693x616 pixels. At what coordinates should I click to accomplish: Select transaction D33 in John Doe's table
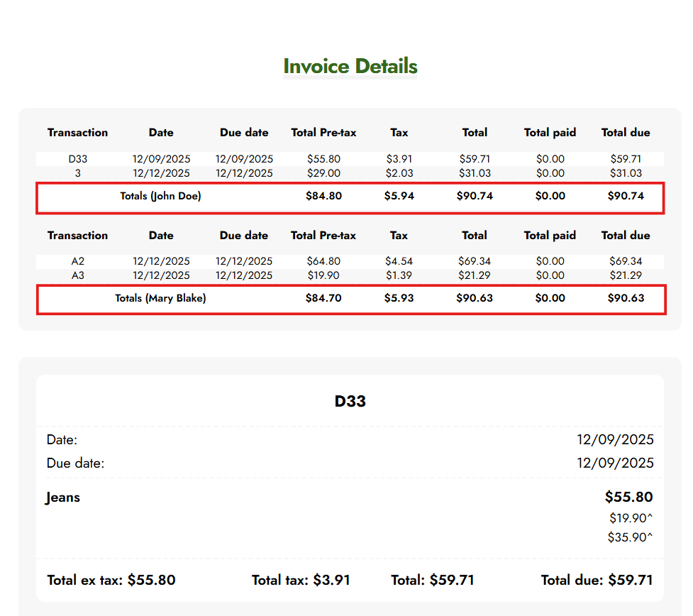(x=78, y=159)
